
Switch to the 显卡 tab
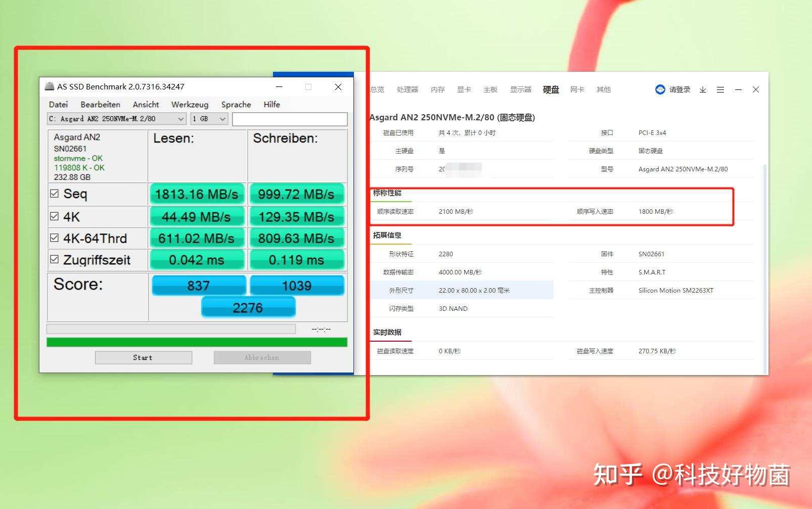click(464, 89)
